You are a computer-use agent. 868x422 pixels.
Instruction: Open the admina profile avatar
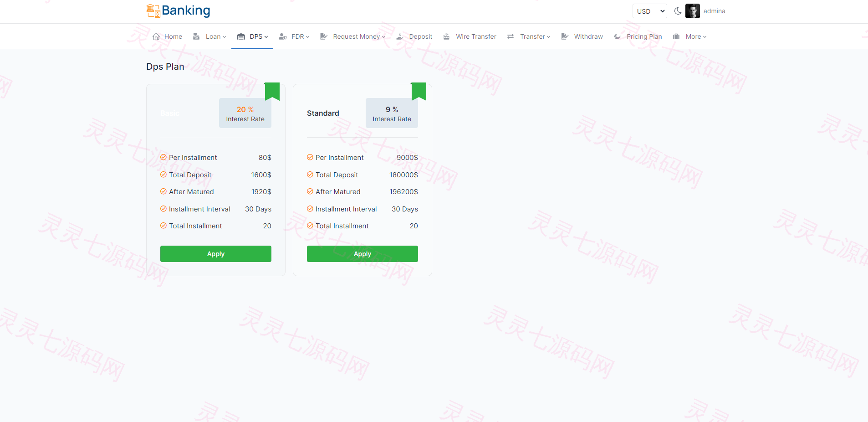(692, 11)
